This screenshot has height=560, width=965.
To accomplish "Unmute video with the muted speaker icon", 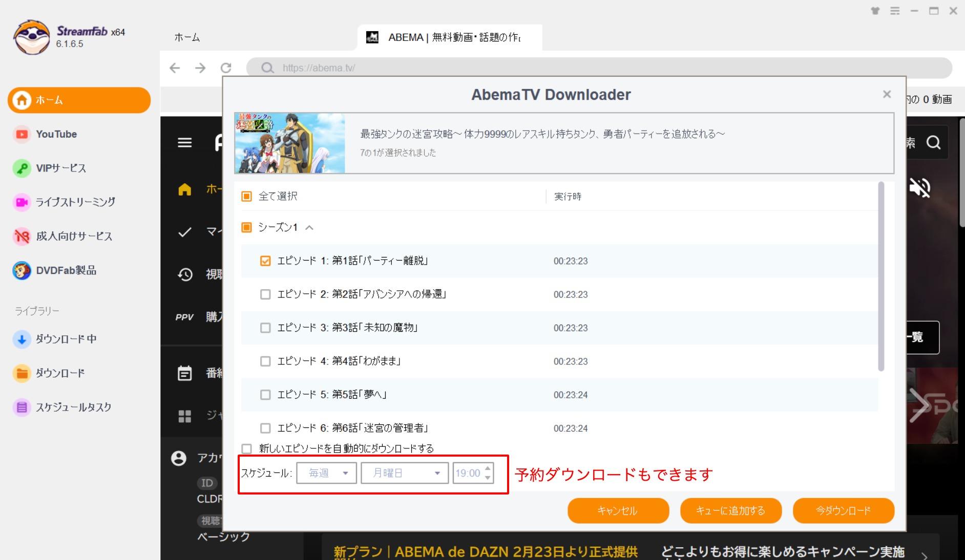I will point(920,188).
